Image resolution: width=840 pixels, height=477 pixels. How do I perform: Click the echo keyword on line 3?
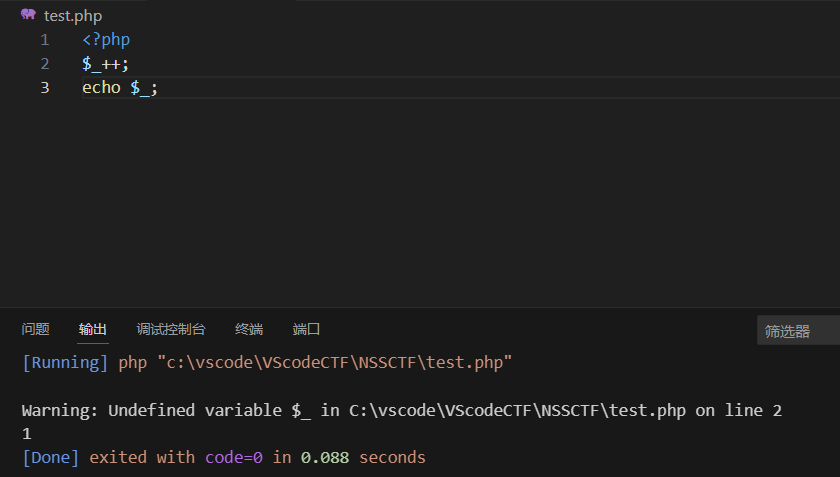tap(101, 88)
